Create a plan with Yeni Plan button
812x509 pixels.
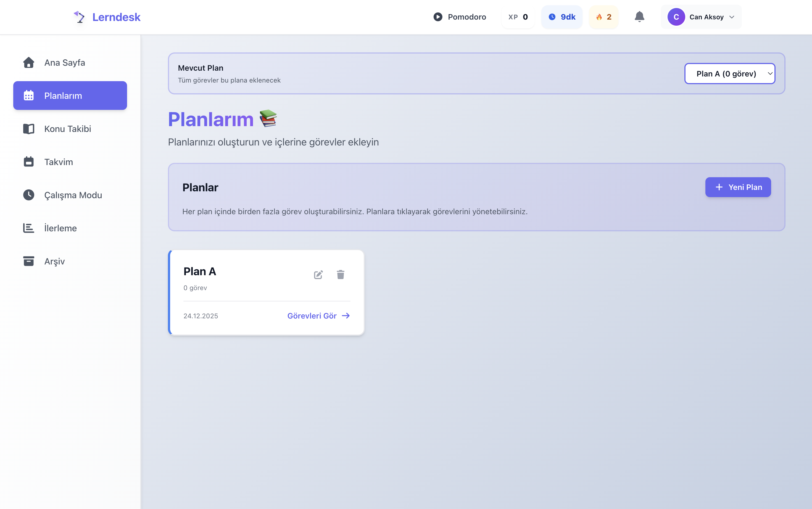[x=738, y=187]
